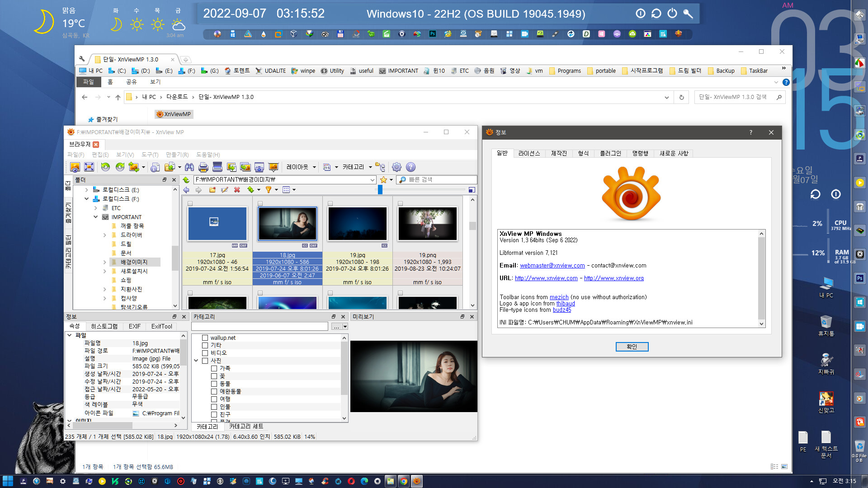Click the scanner acquire icon
Screen dimensions: 868x488
click(217, 167)
